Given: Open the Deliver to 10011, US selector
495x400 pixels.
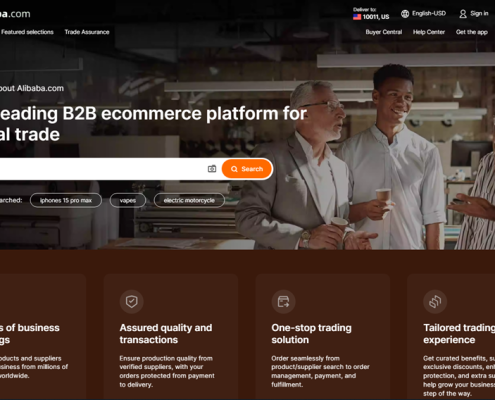Looking at the screenshot, I should tap(371, 14).
